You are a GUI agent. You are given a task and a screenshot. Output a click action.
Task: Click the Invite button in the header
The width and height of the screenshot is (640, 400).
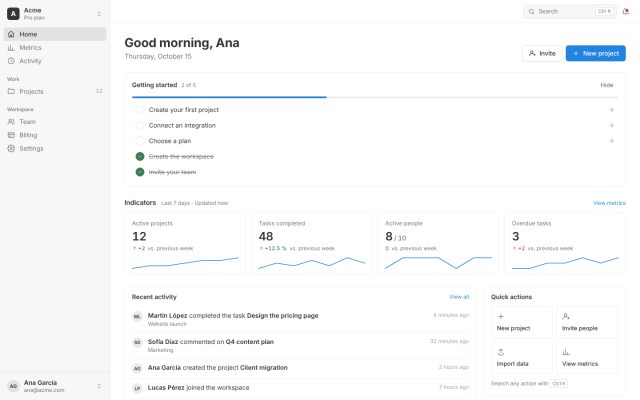point(542,53)
